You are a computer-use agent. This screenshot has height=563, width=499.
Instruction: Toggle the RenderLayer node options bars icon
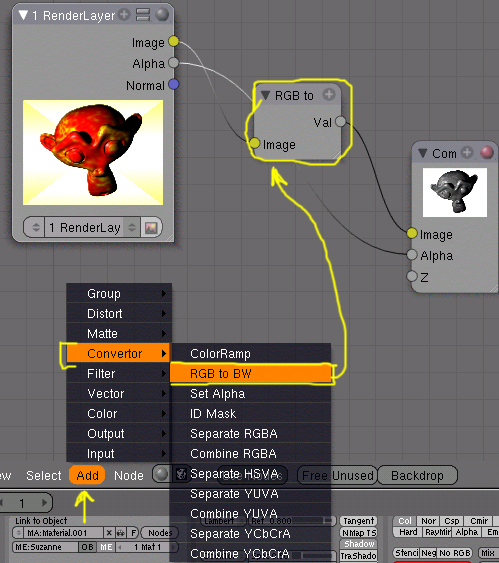[143, 15]
